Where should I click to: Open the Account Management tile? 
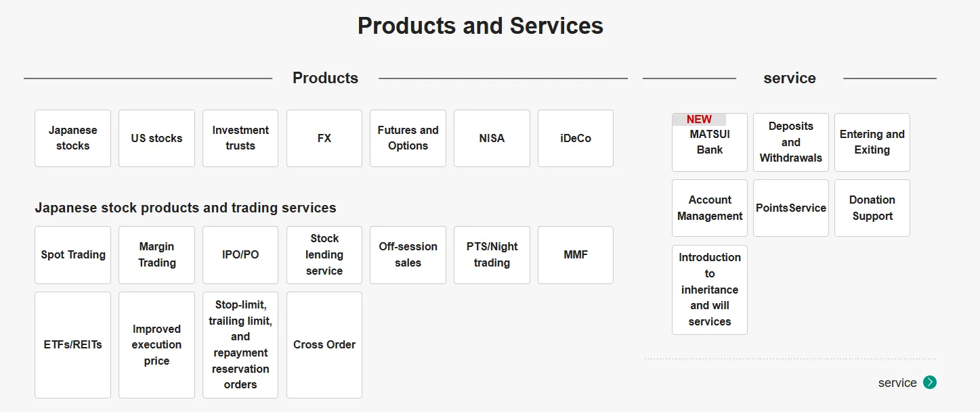click(710, 208)
